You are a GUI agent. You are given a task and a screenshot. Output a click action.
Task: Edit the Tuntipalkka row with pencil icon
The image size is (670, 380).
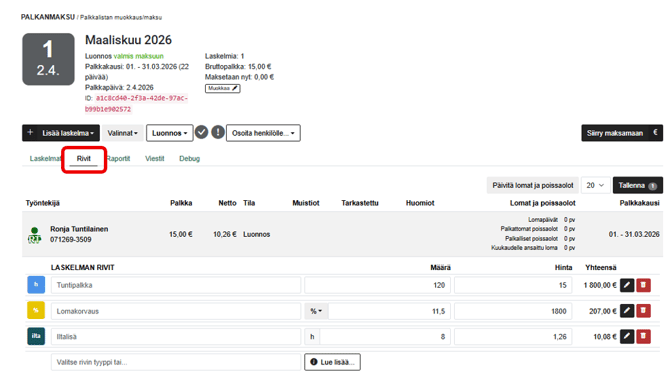[627, 285]
